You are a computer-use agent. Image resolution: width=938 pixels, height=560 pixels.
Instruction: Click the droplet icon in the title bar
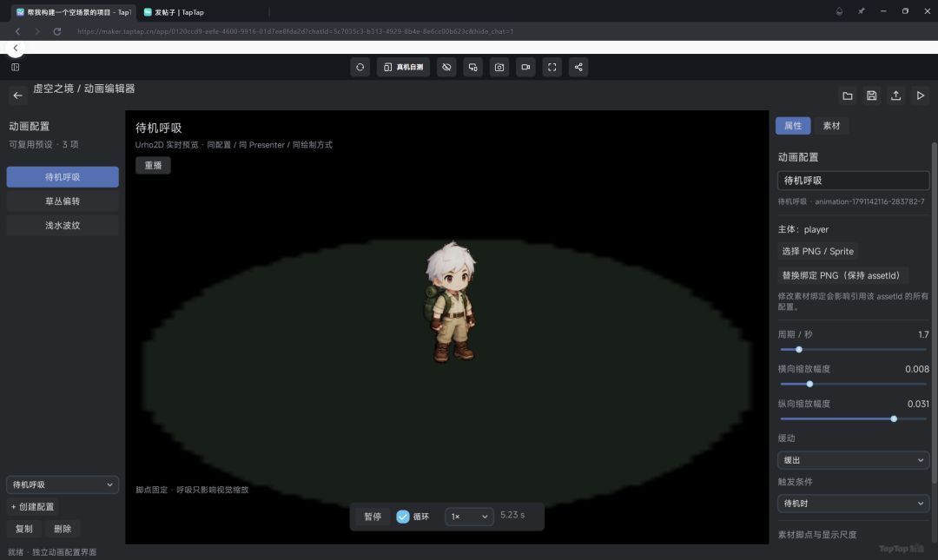click(x=839, y=11)
